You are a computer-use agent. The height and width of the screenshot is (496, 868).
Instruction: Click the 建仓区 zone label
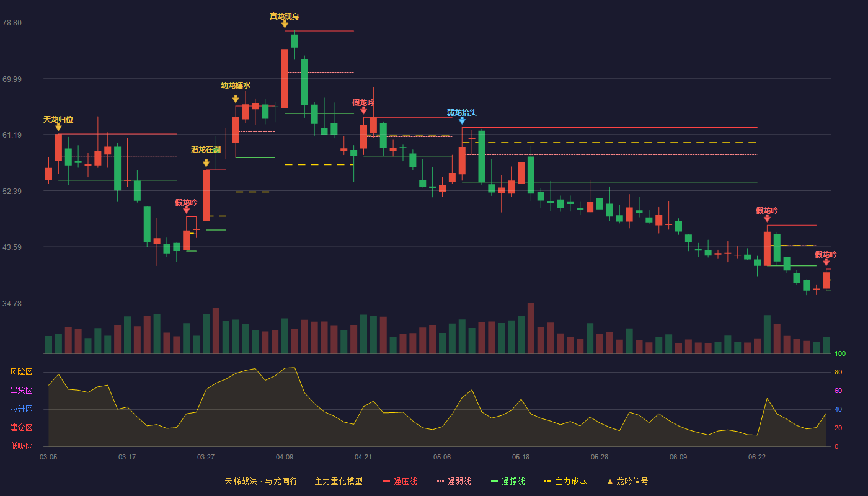point(21,428)
